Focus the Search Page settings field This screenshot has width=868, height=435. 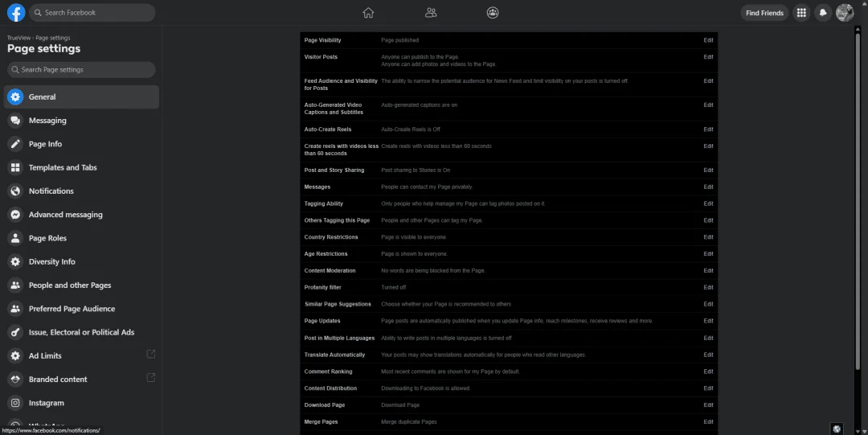[81, 69]
